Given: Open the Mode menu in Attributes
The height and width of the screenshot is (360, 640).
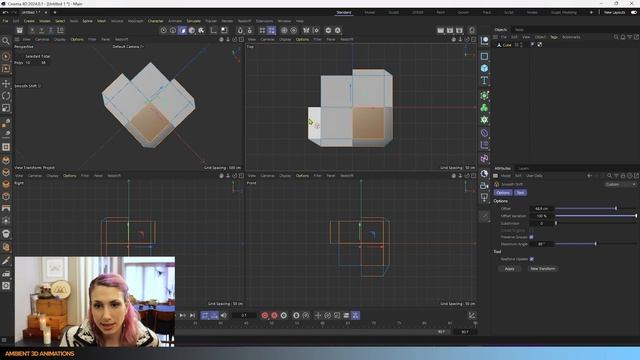Looking at the screenshot, I should pyautogui.click(x=506, y=176).
